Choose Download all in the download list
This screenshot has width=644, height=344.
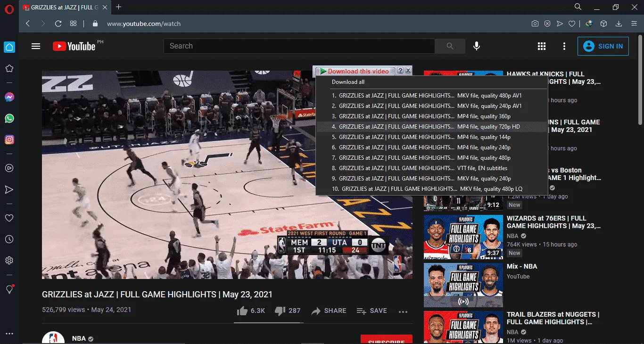(348, 82)
